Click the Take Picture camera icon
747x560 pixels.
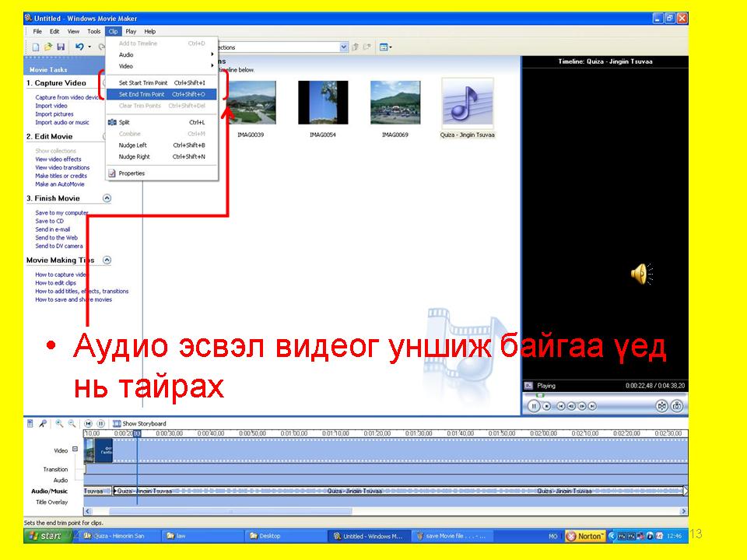pos(678,405)
